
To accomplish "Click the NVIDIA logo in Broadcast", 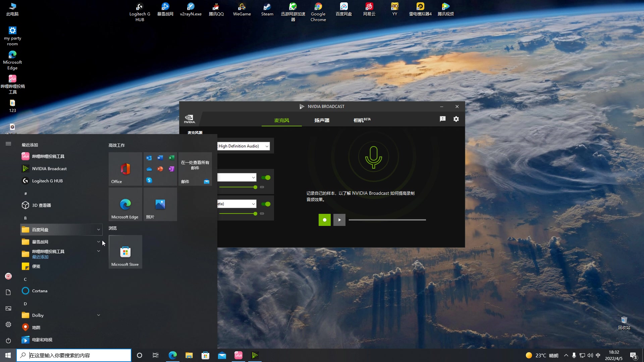I will 189,119.
